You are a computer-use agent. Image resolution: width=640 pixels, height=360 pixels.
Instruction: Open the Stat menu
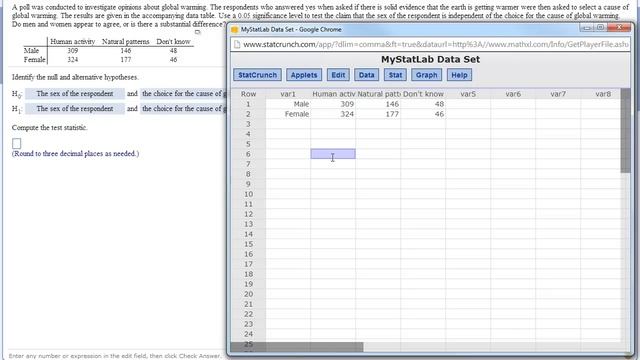pyautogui.click(x=395, y=75)
